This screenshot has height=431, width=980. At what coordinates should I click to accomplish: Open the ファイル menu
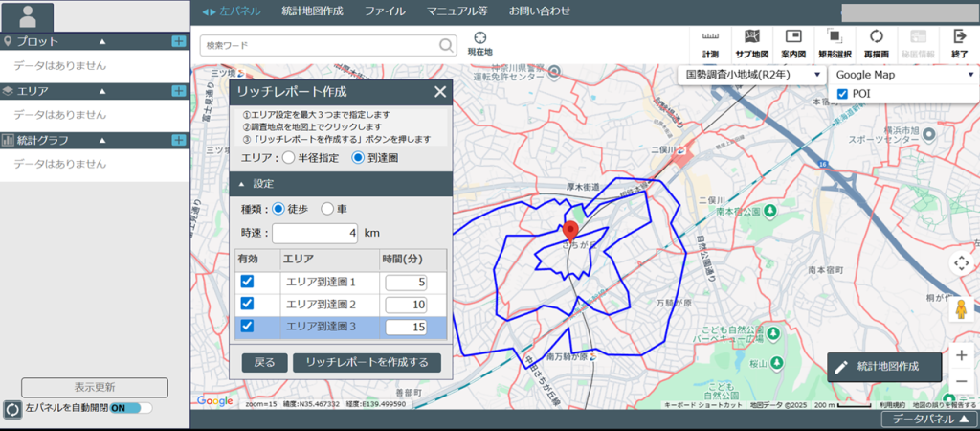(385, 11)
